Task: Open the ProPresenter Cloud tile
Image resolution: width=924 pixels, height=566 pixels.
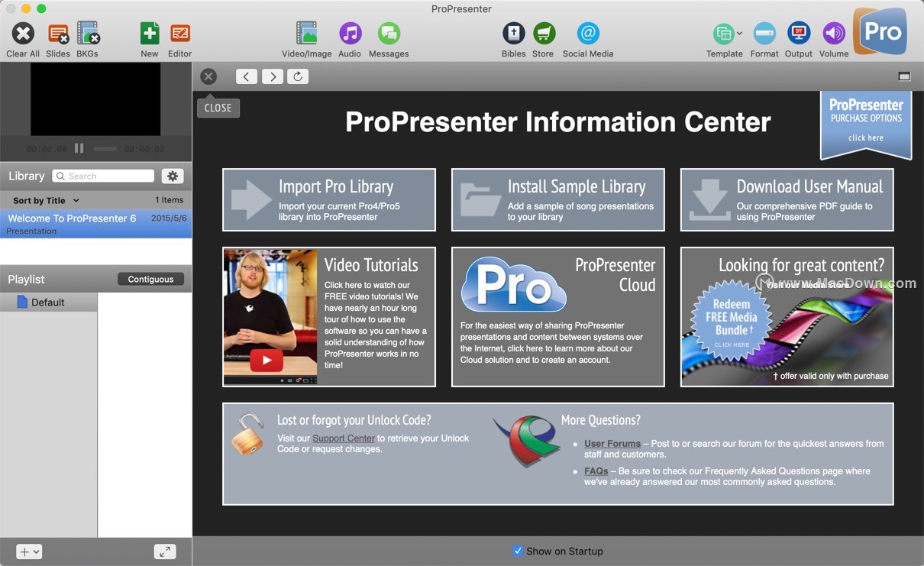Action: point(558,317)
